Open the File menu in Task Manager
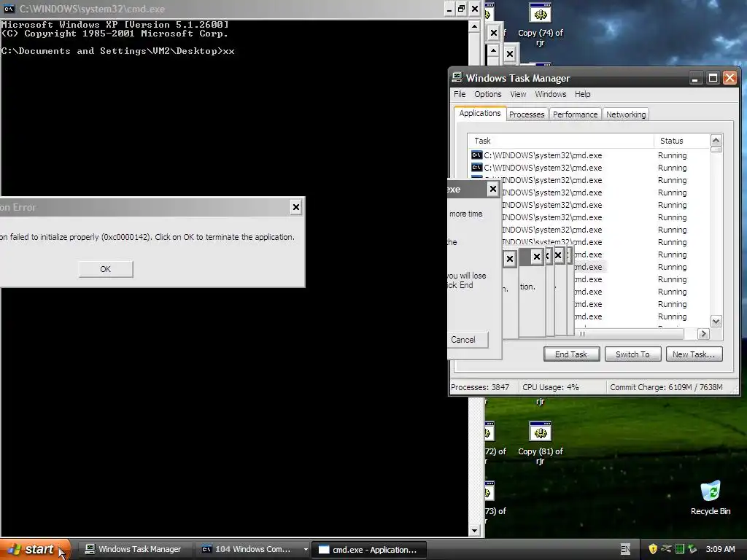 pos(460,94)
